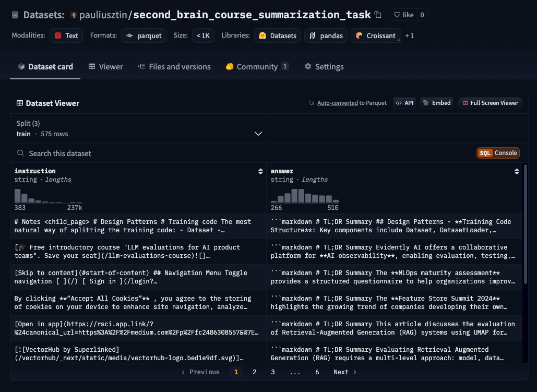Go to page 3
The width and height of the screenshot is (537, 392).
point(273,372)
